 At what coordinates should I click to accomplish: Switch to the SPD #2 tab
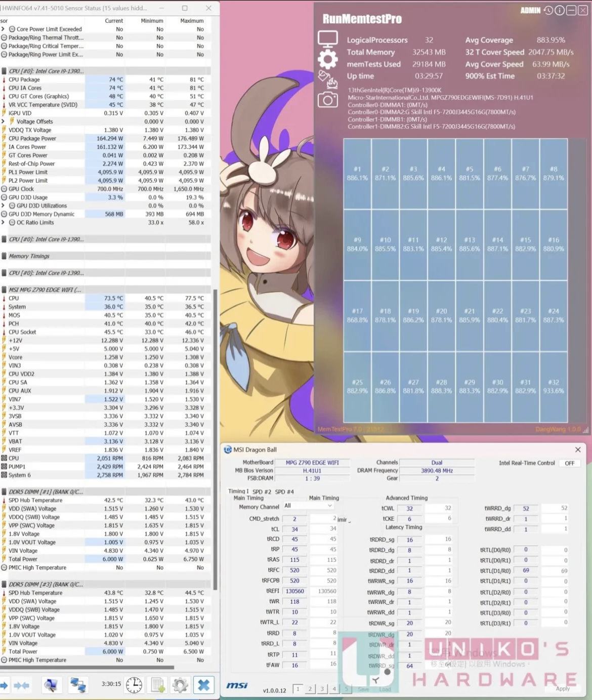(x=262, y=492)
